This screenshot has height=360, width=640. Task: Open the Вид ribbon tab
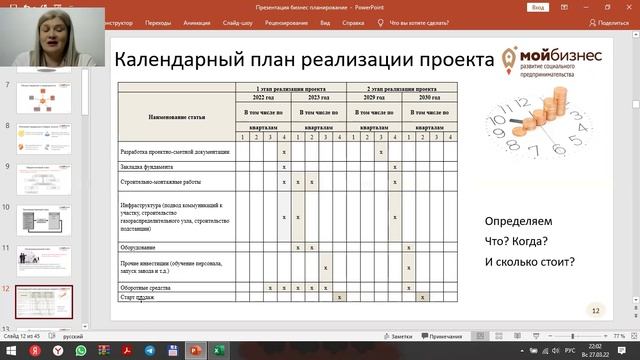click(325, 23)
